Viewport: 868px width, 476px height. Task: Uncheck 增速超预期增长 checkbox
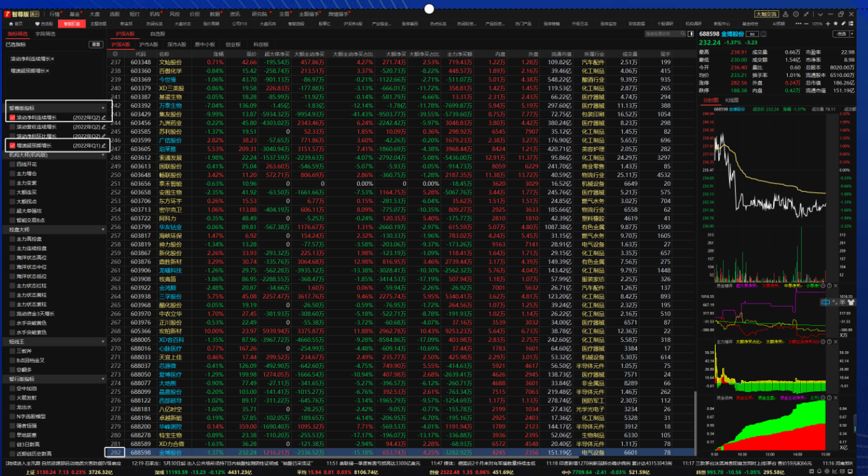tap(13, 146)
